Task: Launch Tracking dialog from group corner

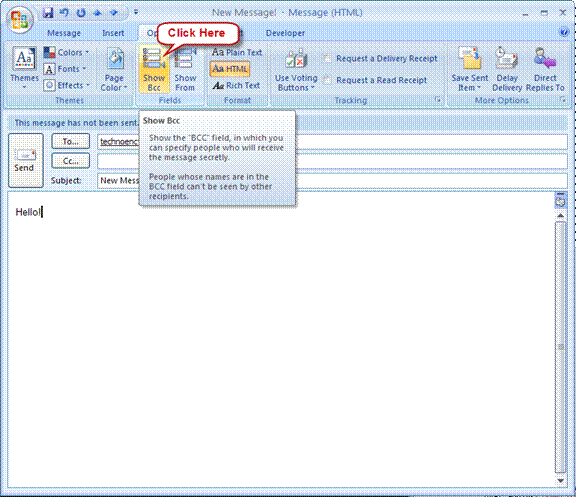Action: [438, 100]
